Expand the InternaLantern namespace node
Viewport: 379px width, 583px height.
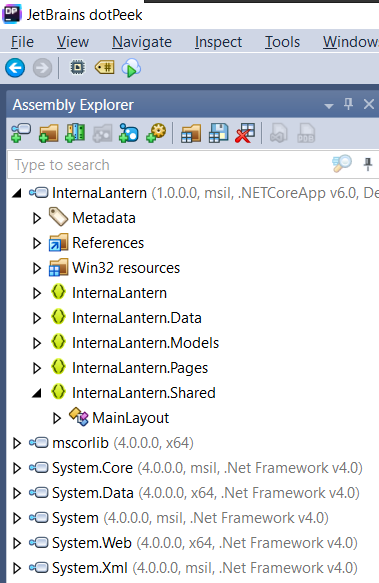pyautogui.click(x=36, y=293)
